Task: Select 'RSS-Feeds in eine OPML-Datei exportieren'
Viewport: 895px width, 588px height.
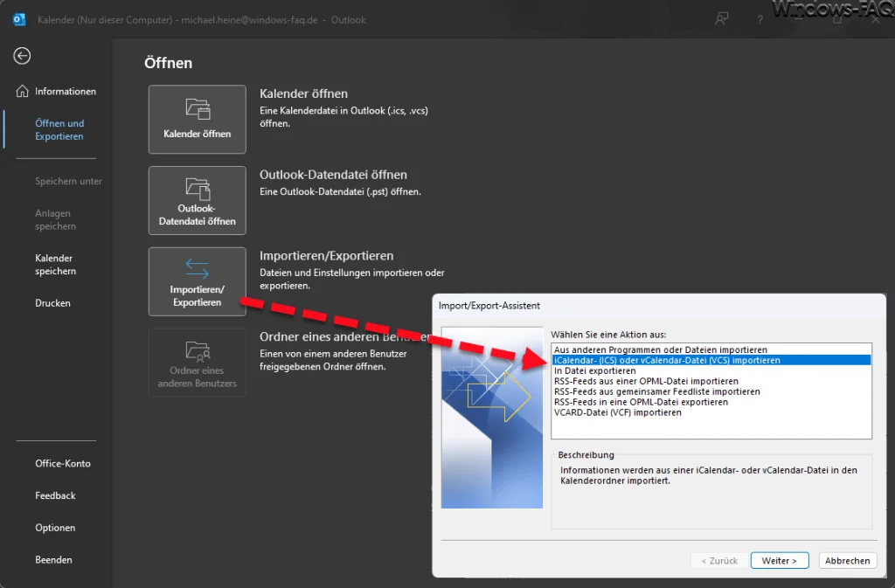Action: coord(711,402)
